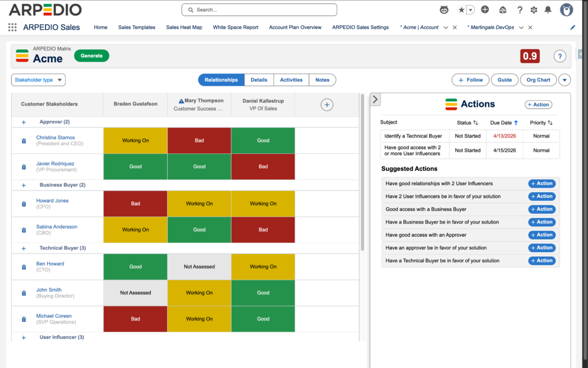Switch to the Notes tab
The height and width of the screenshot is (368, 588).
322,80
